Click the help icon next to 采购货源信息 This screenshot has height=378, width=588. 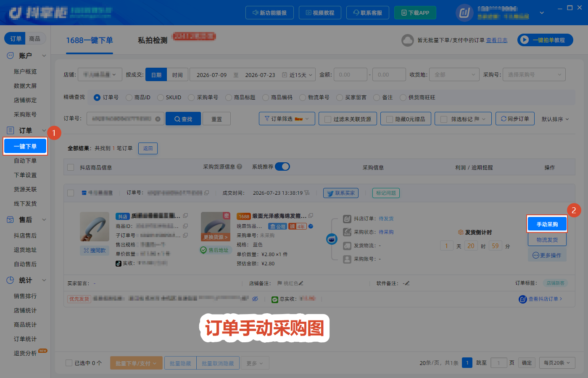coord(240,167)
